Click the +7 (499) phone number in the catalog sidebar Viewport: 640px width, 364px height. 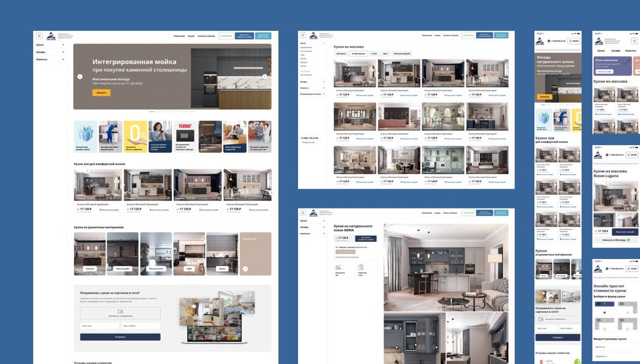[x=310, y=138]
